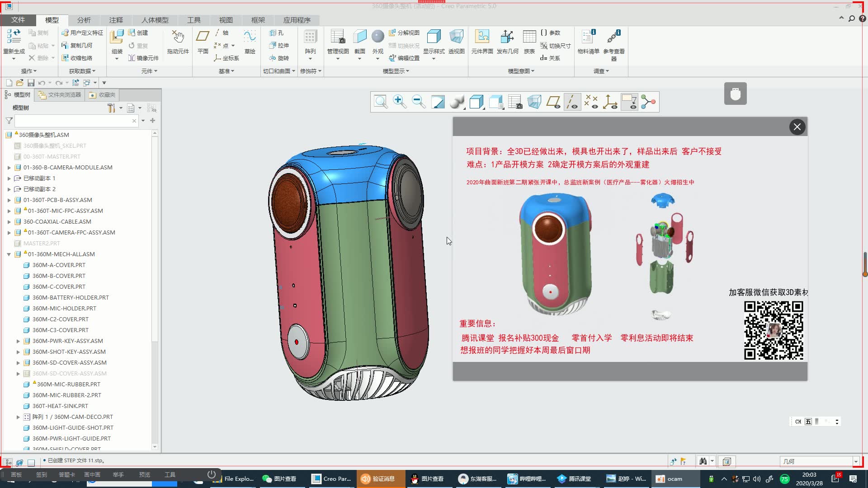Click the spin center icon
Image resolution: width=868 pixels, height=488 pixels.
coord(648,102)
